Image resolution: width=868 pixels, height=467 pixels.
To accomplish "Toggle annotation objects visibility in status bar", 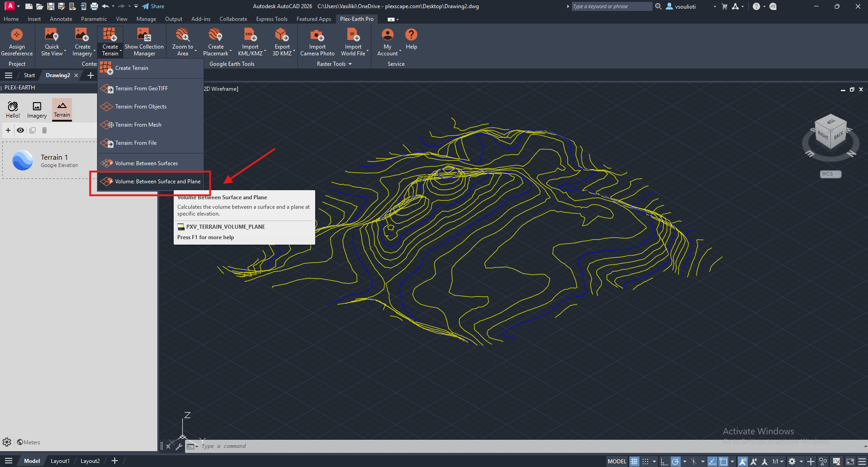I will [x=743, y=461].
